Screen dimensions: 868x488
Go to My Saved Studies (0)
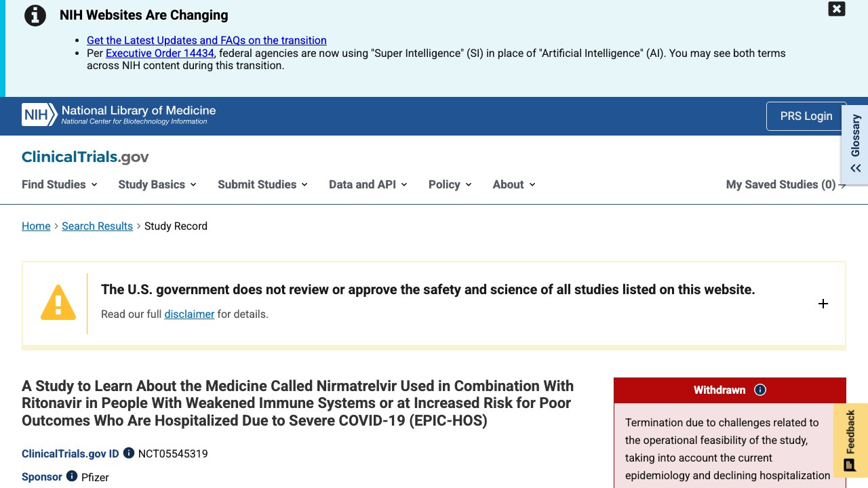click(x=786, y=184)
